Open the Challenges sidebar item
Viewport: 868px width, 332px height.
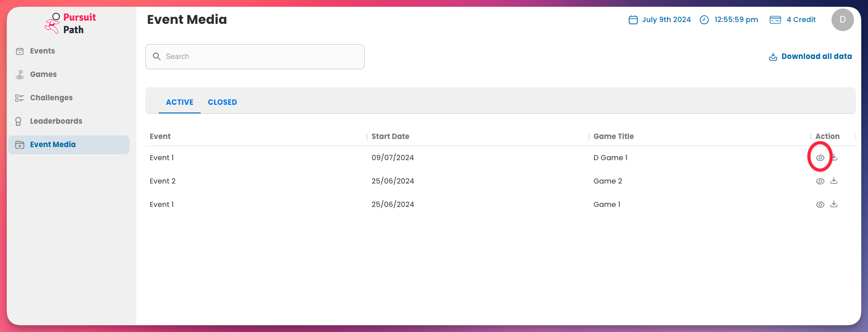(x=51, y=98)
